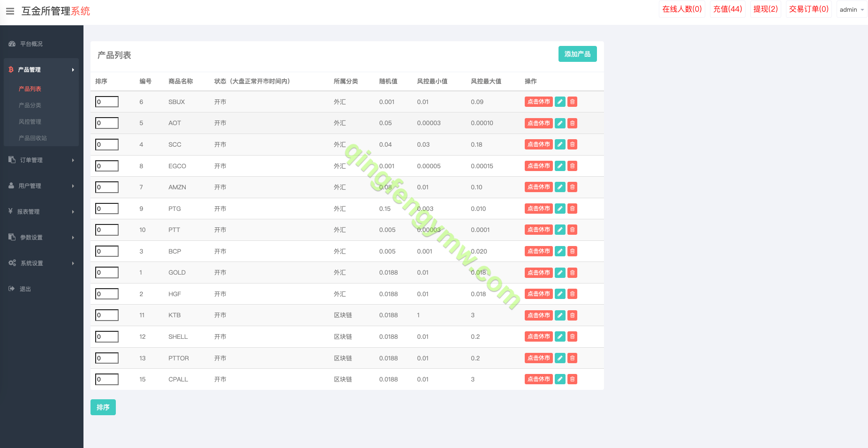
Task: Expand the 订单管理 sidebar menu
Action: [41, 160]
